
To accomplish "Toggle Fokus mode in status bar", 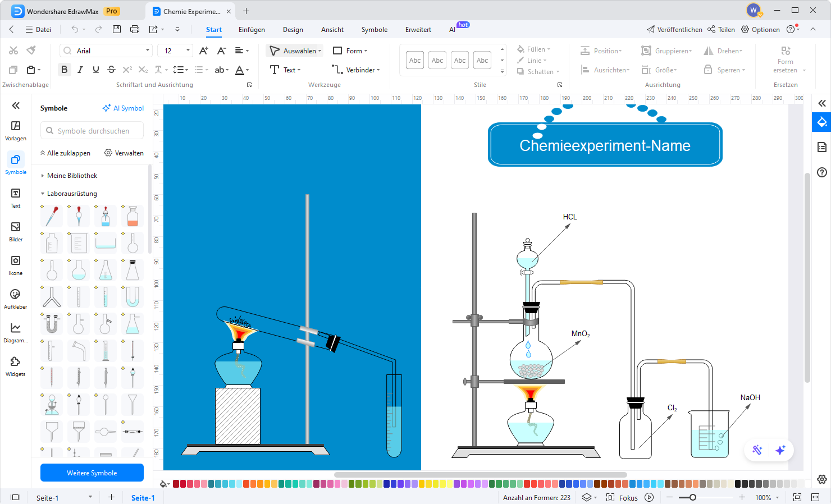I will pyautogui.click(x=622, y=498).
